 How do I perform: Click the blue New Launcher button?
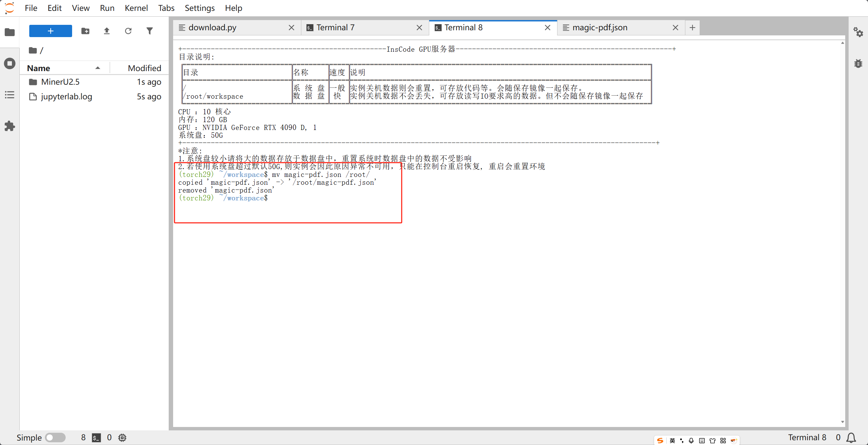point(51,31)
